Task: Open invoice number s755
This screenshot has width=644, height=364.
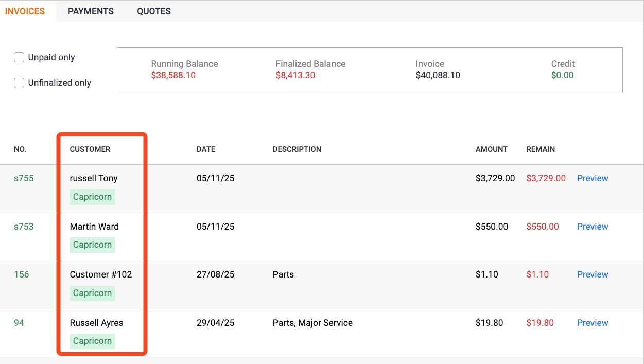Action: click(24, 178)
